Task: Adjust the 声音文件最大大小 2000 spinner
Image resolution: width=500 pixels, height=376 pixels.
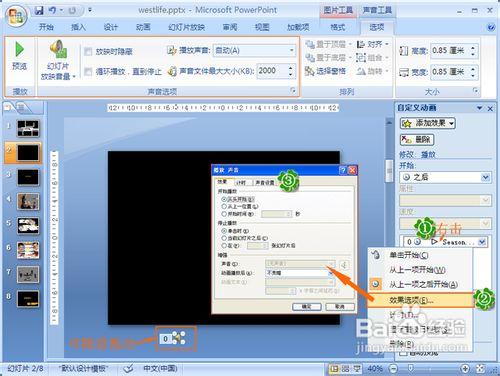Action: tap(290, 71)
